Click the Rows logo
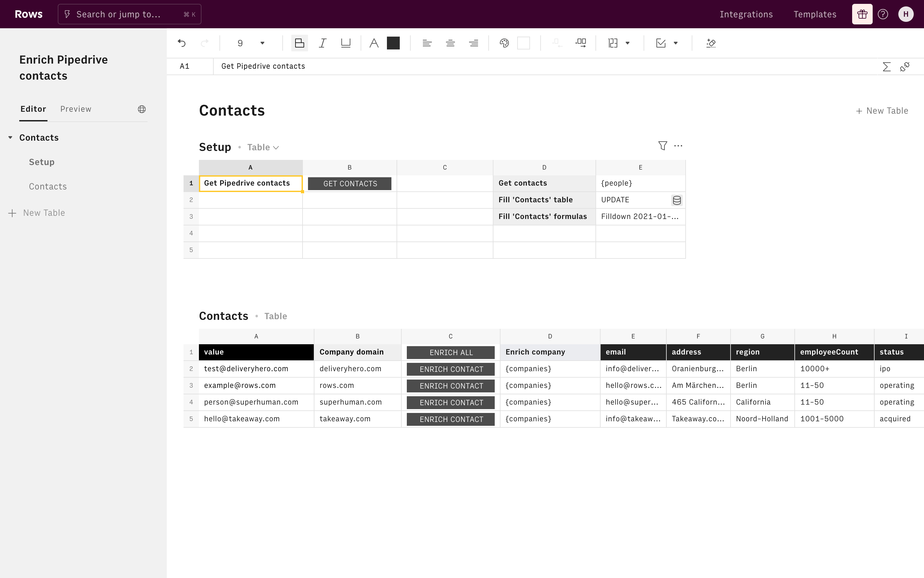 29,14
